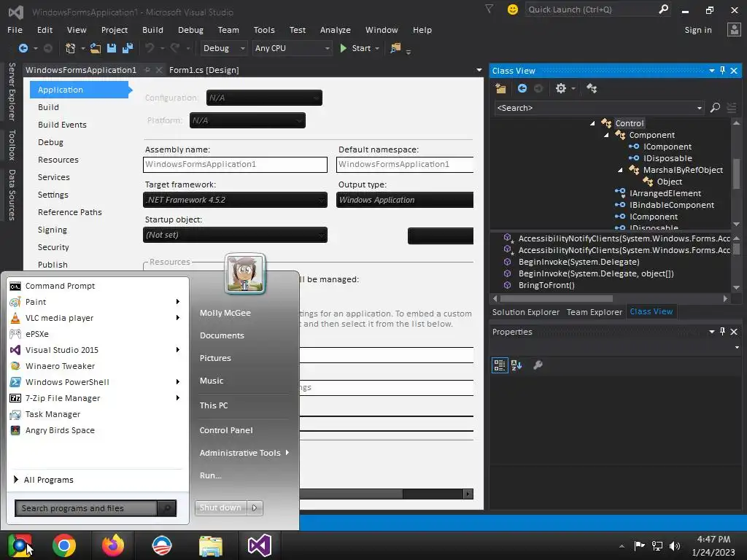Select the Signing settings page
This screenshot has height=560, width=747.
point(53,230)
